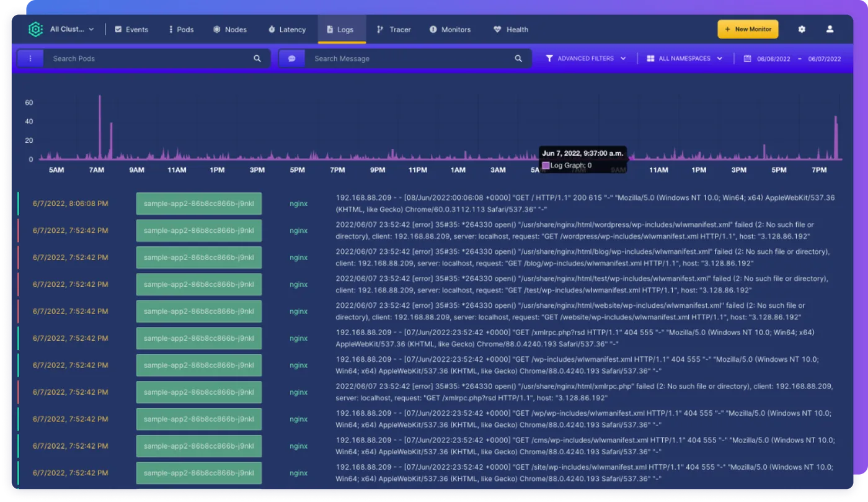Click the pod badge in the 8:06:08 PM row
Image resolution: width=868 pixels, height=502 pixels.
(199, 204)
